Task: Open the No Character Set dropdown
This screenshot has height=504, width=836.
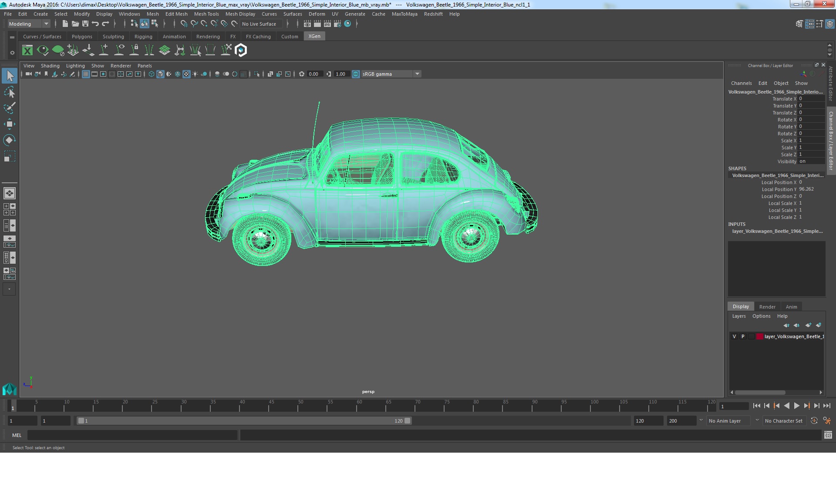Action: click(784, 421)
